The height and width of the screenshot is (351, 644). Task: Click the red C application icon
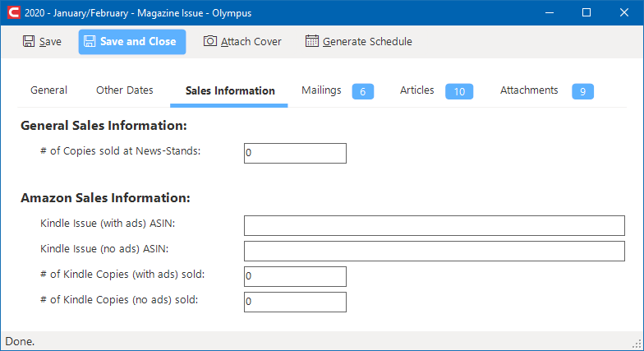click(x=13, y=12)
